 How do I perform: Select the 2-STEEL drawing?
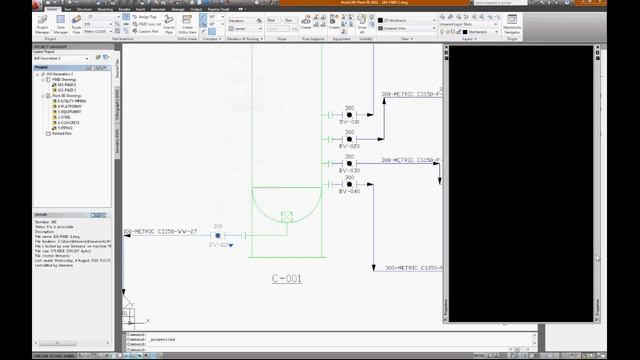tap(64, 117)
